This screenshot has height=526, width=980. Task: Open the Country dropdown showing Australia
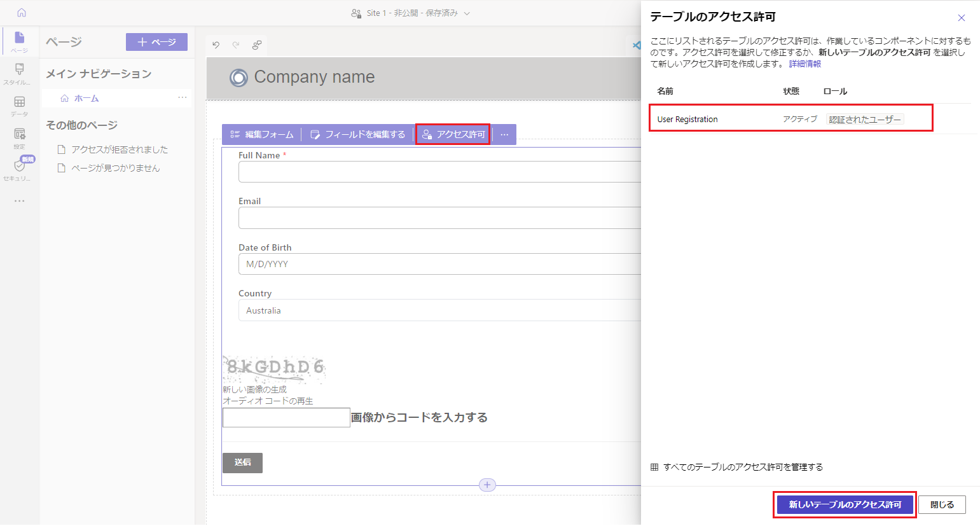point(439,310)
